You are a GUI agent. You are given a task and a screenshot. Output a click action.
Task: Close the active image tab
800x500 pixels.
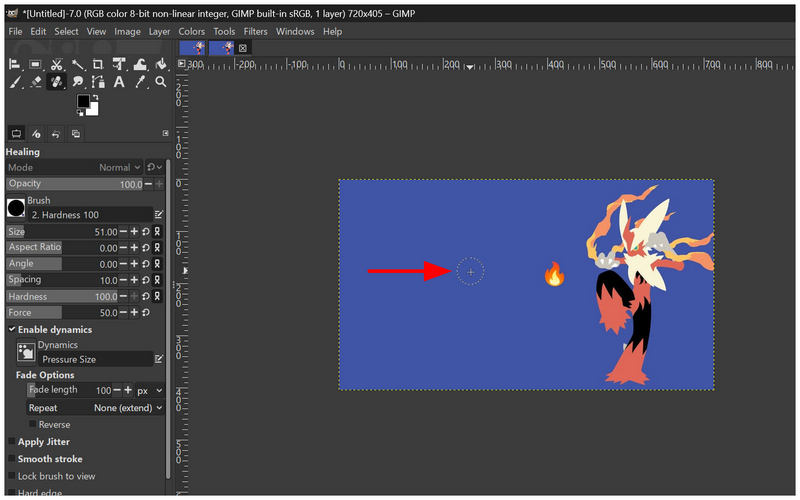click(243, 48)
